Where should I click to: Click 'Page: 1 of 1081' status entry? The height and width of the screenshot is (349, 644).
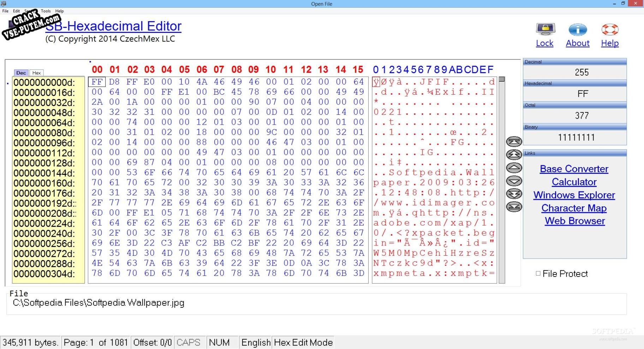96,342
